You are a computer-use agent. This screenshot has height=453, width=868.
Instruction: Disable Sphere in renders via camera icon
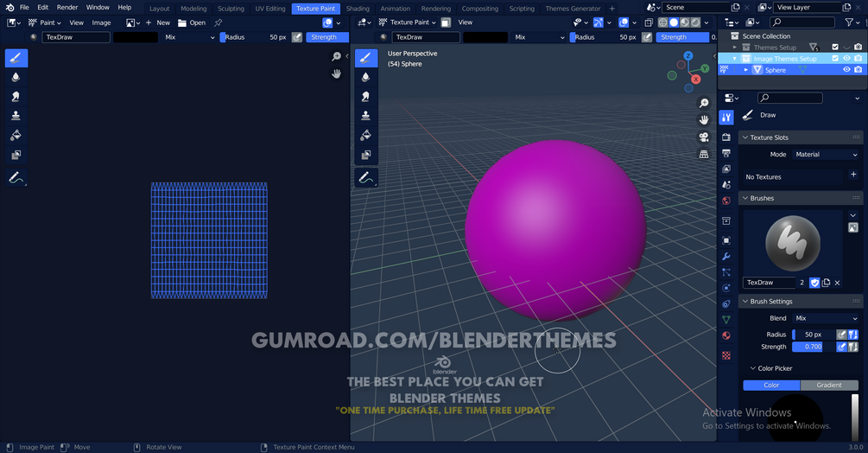(858, 70)
